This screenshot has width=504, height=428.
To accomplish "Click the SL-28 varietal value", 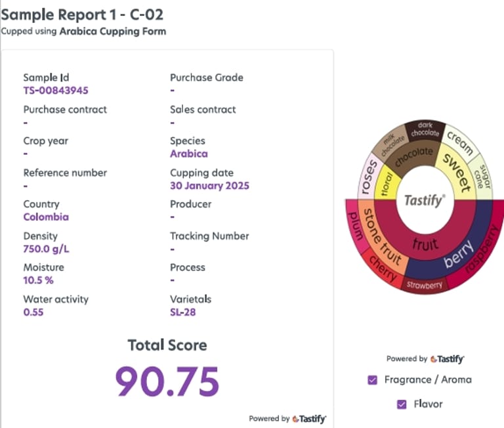I will point(182,312).
